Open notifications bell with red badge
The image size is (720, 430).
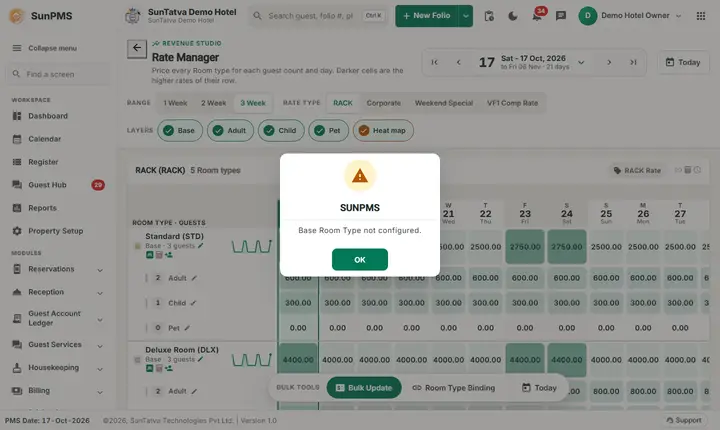tap(537, 16)
